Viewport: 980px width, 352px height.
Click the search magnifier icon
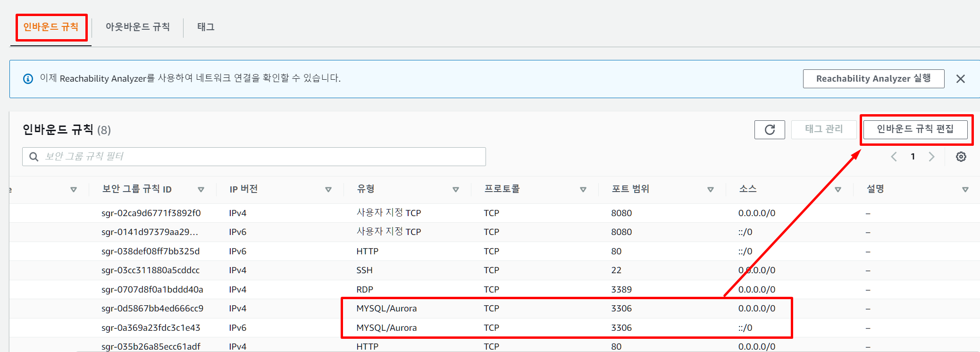34,157
